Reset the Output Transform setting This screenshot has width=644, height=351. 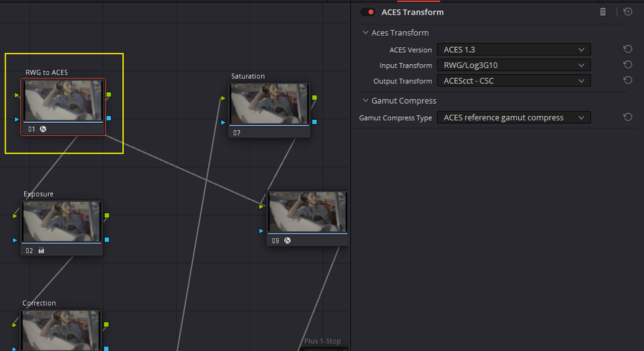tap(627, 80)
